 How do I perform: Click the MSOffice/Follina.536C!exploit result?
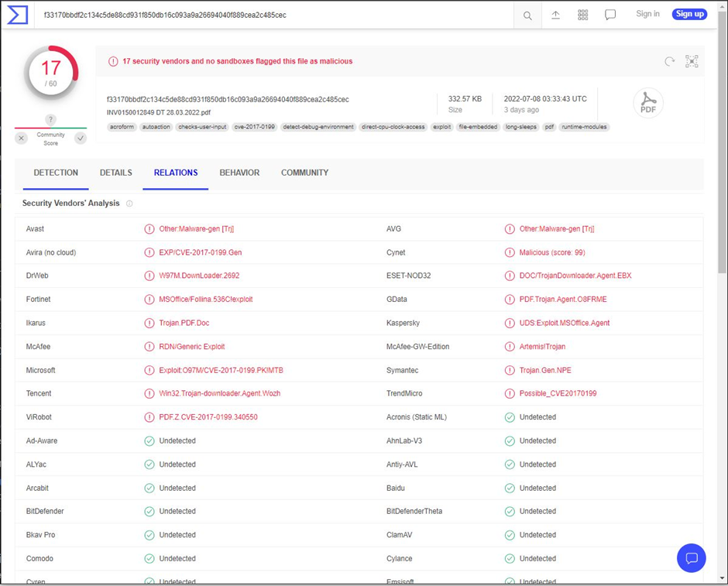pos(206,300)
